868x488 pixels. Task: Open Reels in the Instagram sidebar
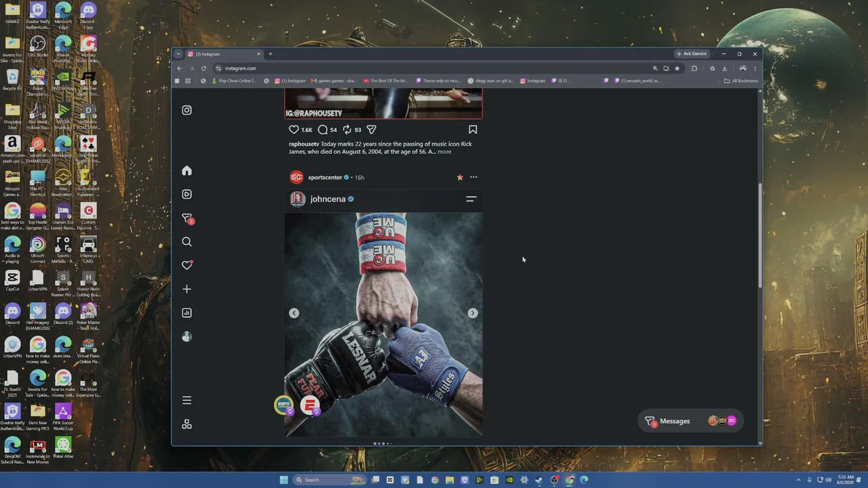click(x=186, y=195)
